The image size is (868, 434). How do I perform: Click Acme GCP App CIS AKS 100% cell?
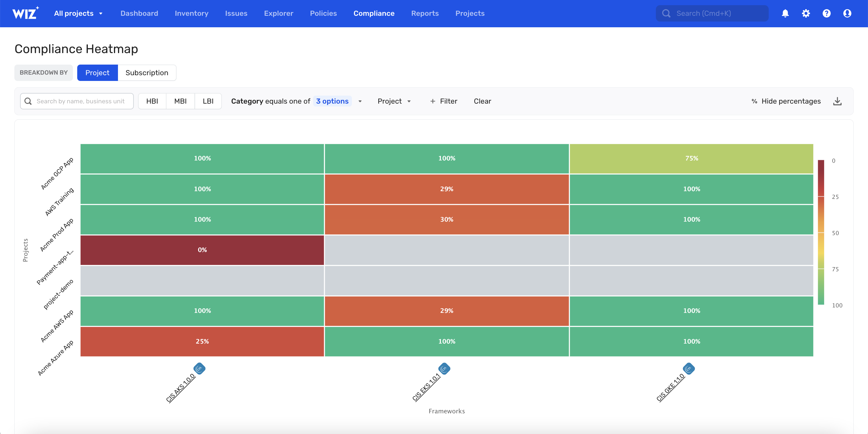[x=202, y=158]
